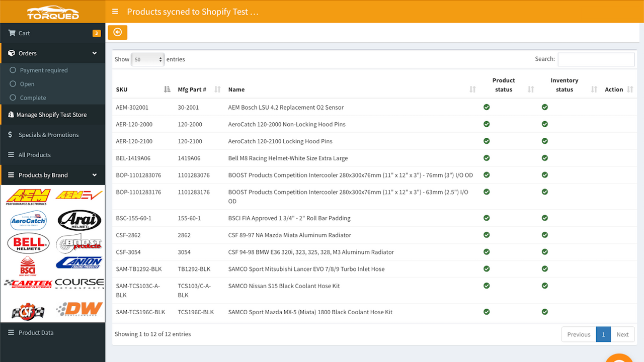
Task: Click inventory status check for AER-120-2100
Action: (545, 141)
